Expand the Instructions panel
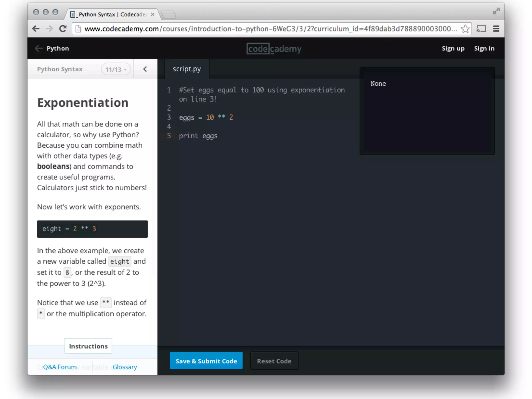532x399 pixels. 88,346
